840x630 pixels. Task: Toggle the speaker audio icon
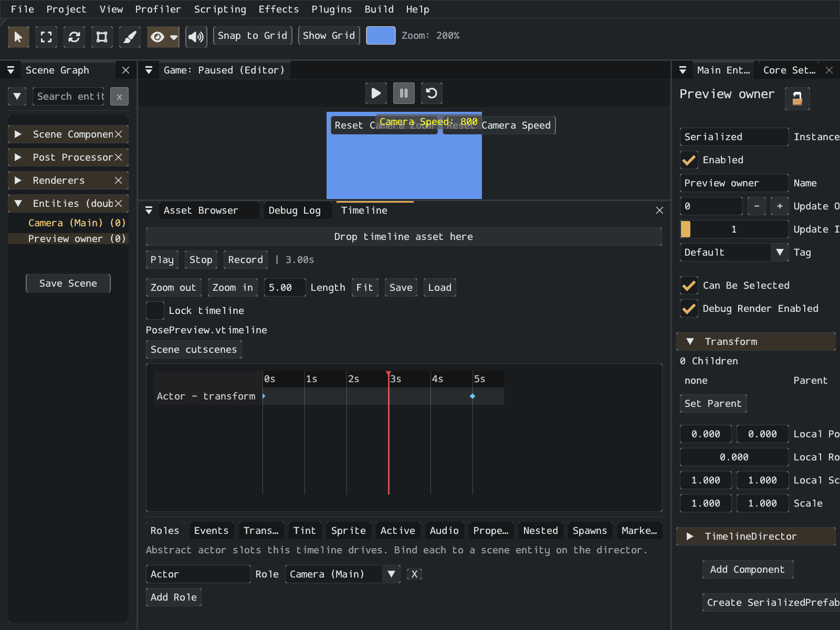point(196,36)
